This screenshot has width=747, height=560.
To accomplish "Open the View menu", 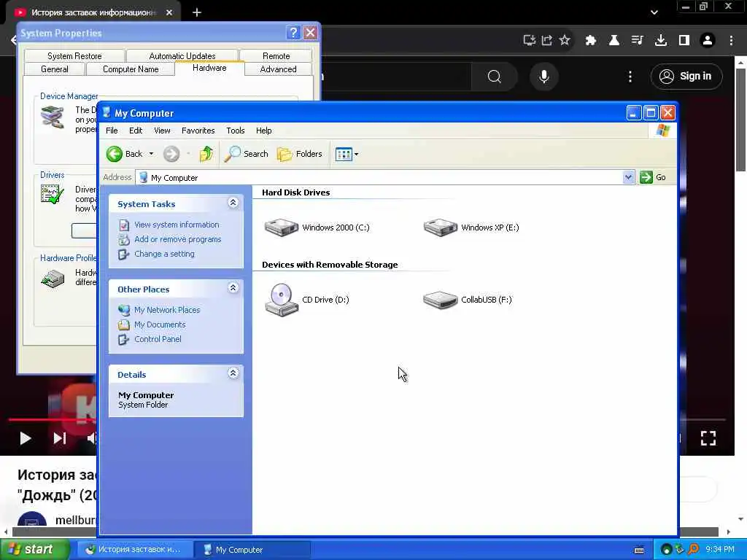I will tap(162, 131).
